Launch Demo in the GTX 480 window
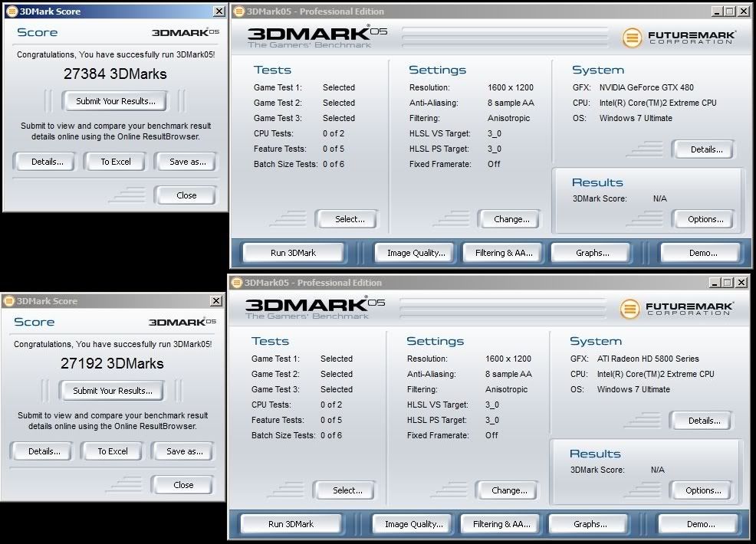This screenshot has height=544, width=756. click(702, 253)
